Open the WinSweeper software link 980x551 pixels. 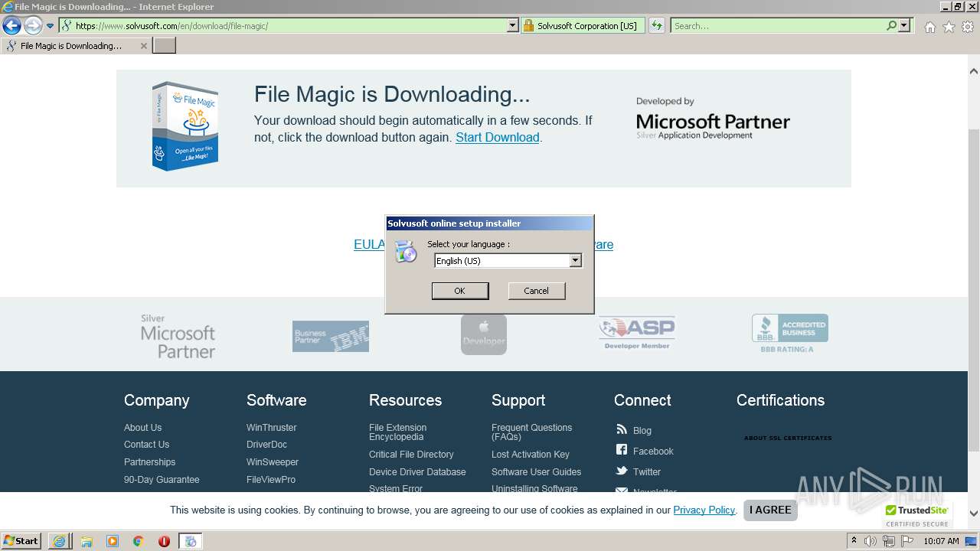[x=273, y=462]
